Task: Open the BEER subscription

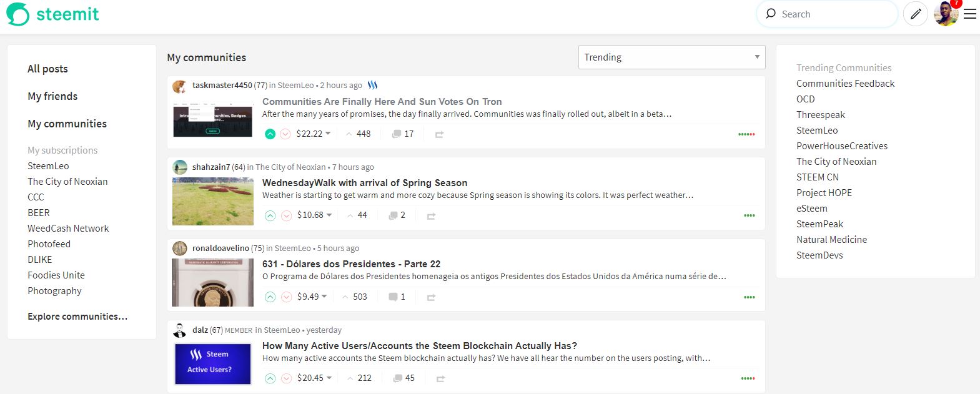Action: tap(39, 213)
